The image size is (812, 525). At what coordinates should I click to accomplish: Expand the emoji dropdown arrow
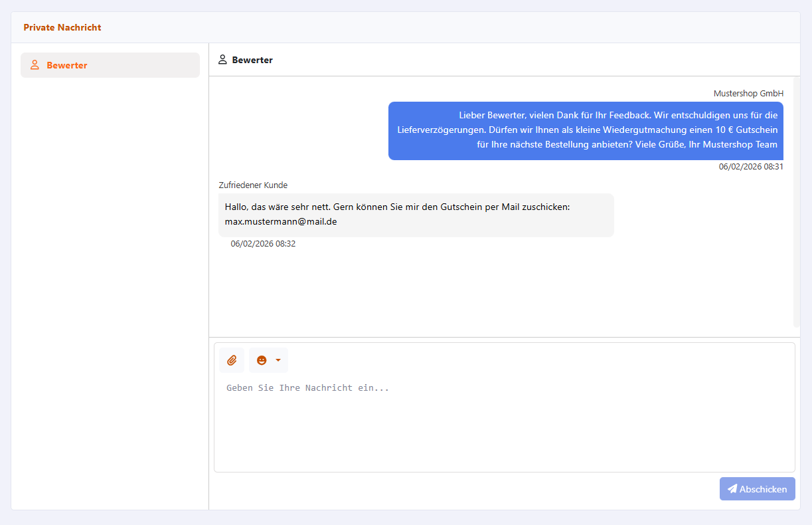coord(278,360)
